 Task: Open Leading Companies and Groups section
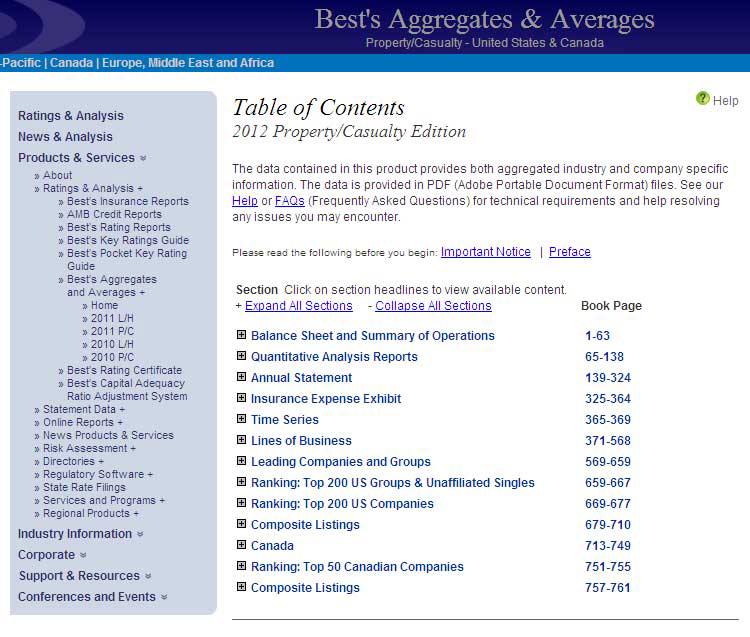pyautogui.click(x=341, y=462)
